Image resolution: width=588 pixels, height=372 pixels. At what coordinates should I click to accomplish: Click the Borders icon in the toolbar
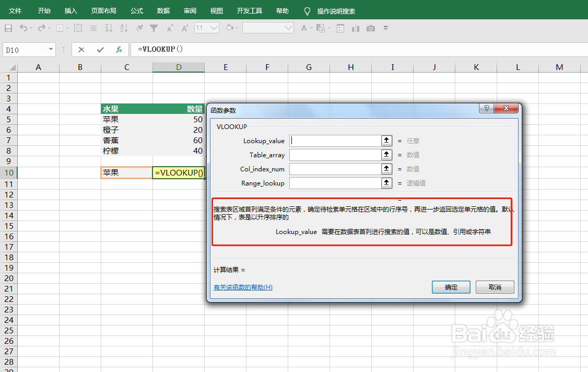click(x=60, y=28)
